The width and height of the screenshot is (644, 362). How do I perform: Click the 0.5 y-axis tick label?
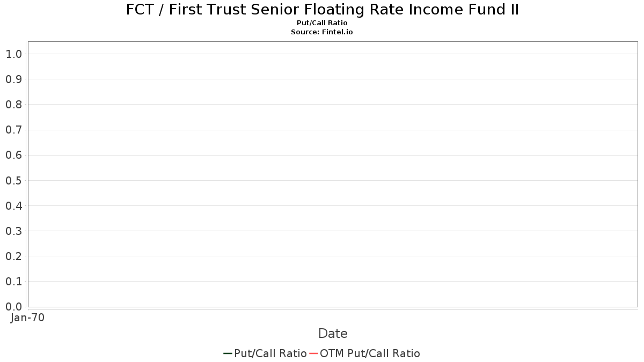[14, 180]
